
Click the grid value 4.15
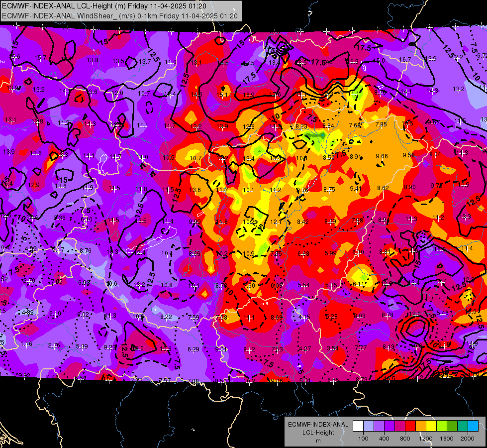click(304, 317)
